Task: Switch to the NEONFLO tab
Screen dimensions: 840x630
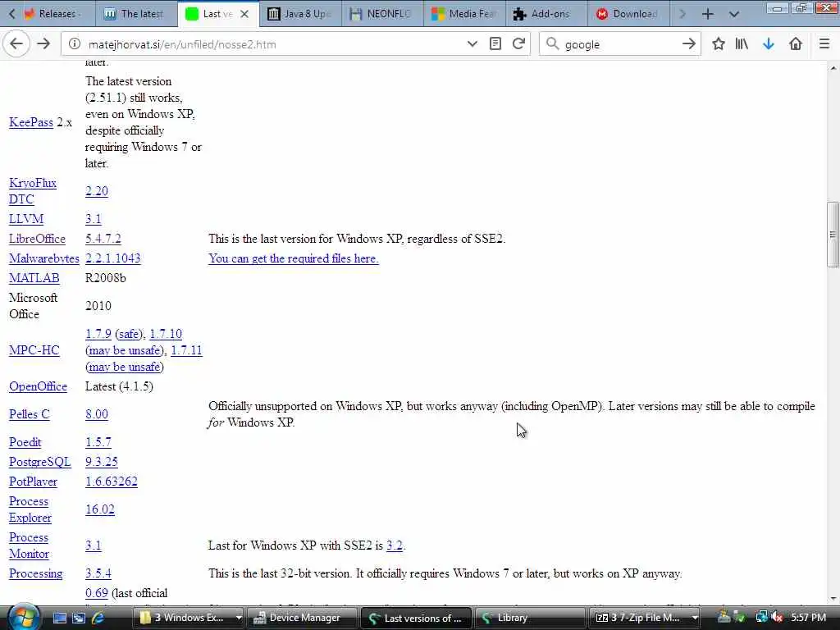Action: [382, 14]
